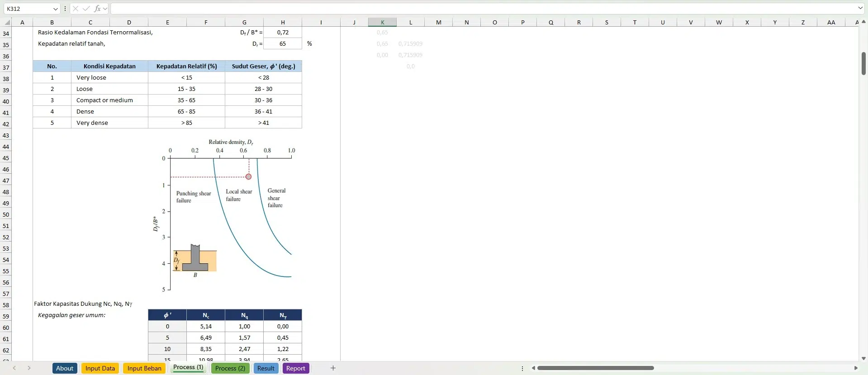Select the Process (2) sheet tab
868x375 pixels.
[230, 368]
